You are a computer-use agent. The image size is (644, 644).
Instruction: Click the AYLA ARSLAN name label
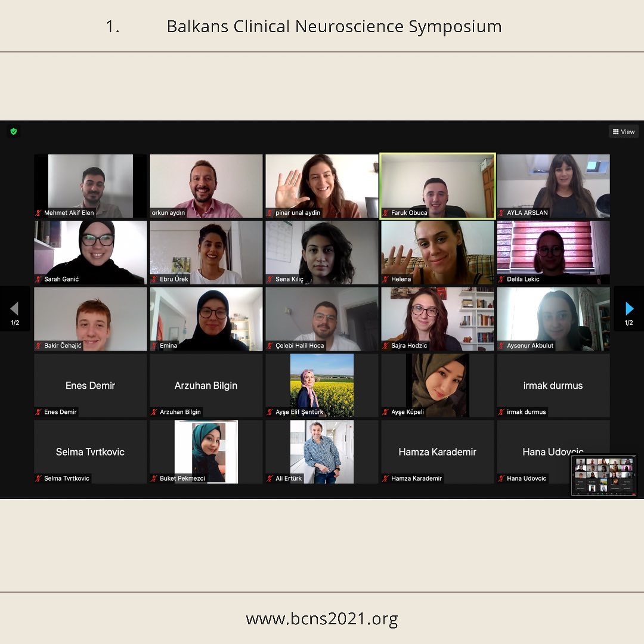point(527,213)
